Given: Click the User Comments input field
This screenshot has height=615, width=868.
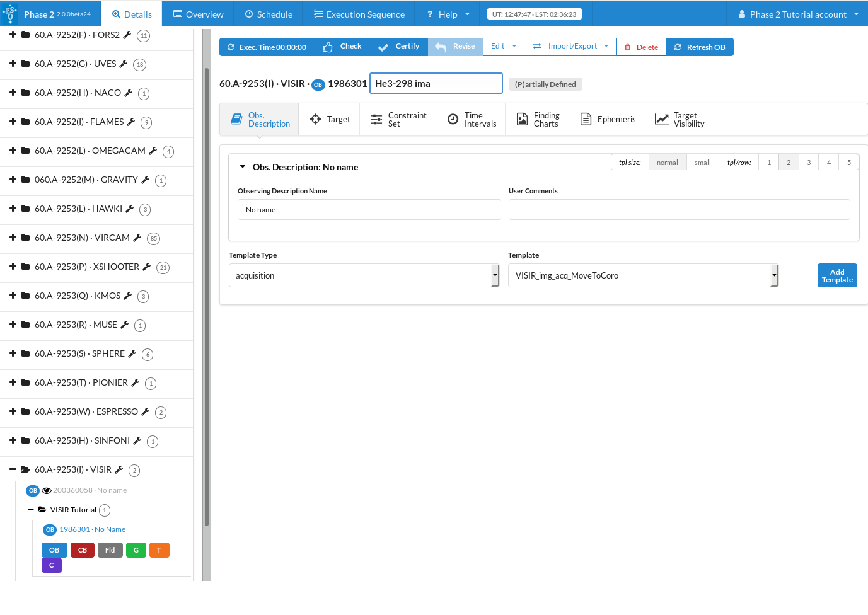Looking at the screenshot, I should (x=679, y=210).
